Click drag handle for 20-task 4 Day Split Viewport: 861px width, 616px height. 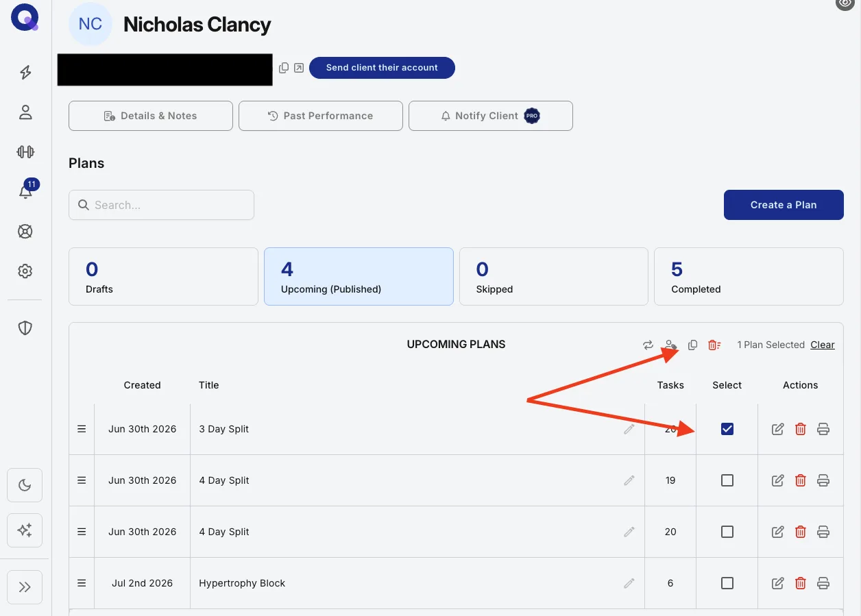[x=82, y=532]
